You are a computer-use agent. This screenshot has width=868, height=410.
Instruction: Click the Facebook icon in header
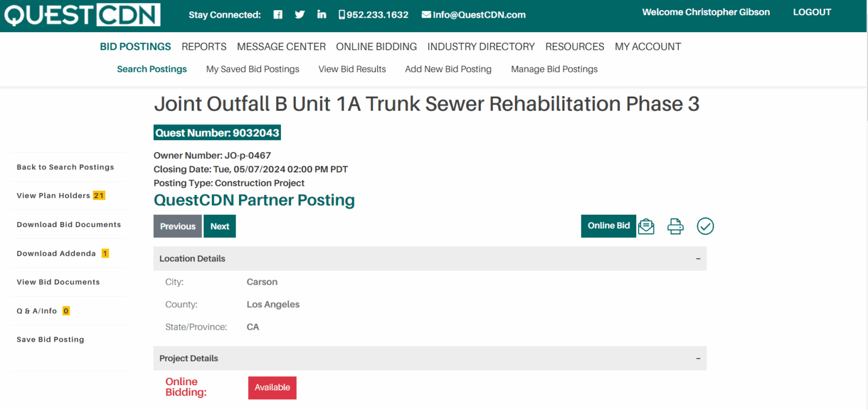[278, 15]
